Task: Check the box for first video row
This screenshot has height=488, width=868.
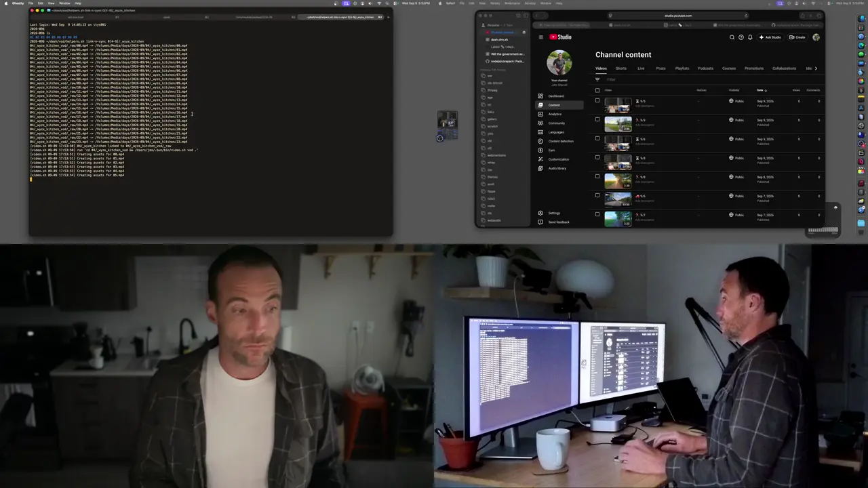Action: (597, 101)
